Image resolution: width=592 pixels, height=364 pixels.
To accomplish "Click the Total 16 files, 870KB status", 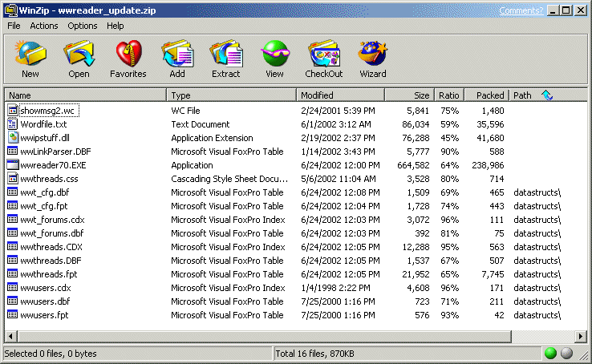I will click(315, 354).
